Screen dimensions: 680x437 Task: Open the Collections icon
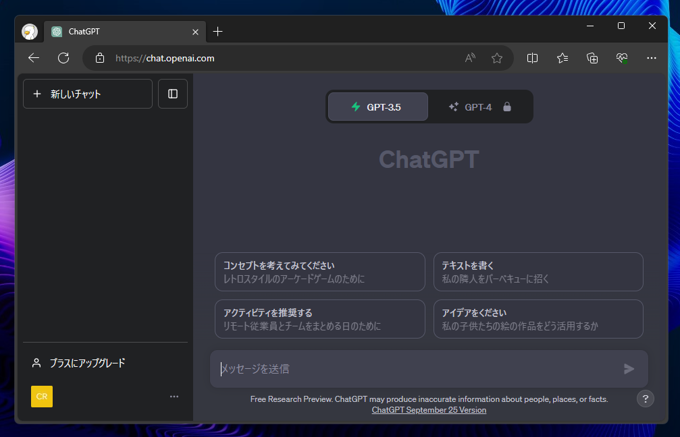592,58
